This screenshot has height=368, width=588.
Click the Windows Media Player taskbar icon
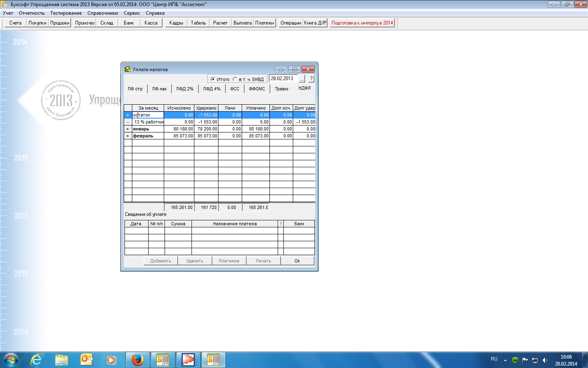[111, 360]
